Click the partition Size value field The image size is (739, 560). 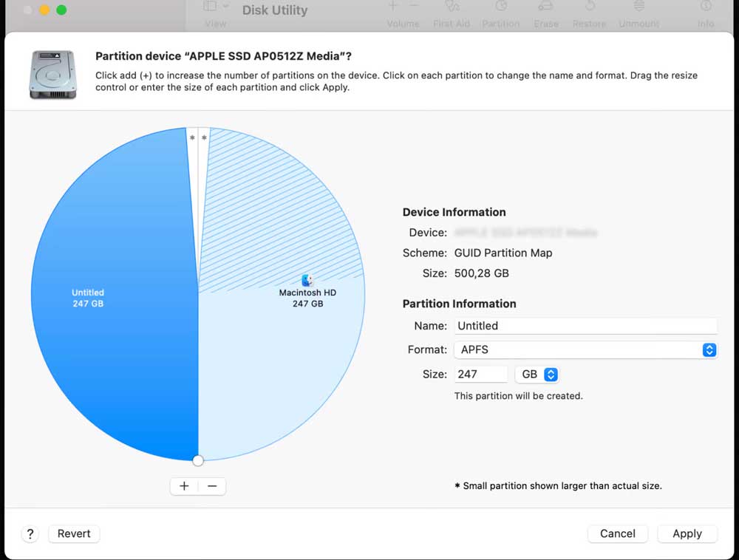[481, 375]
